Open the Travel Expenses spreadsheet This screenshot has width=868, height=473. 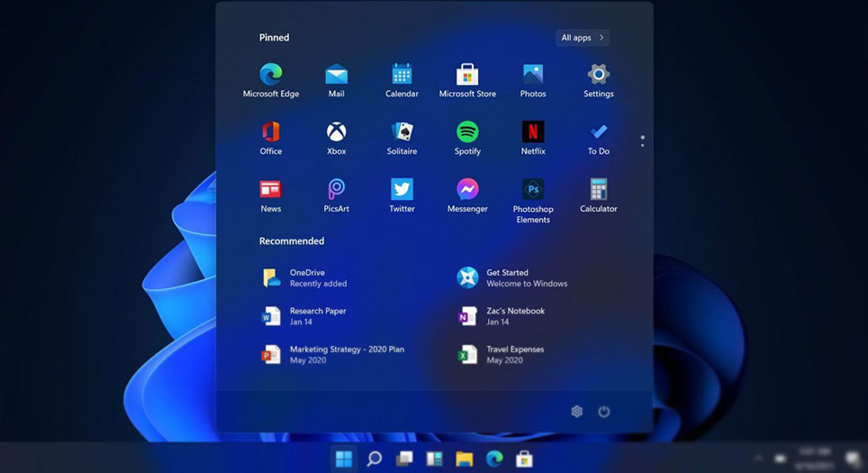tap(501, 354)
